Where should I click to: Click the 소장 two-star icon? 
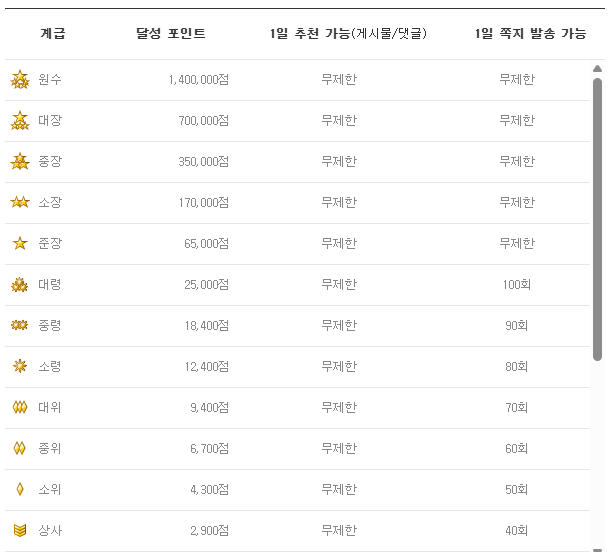pos(20,202)
